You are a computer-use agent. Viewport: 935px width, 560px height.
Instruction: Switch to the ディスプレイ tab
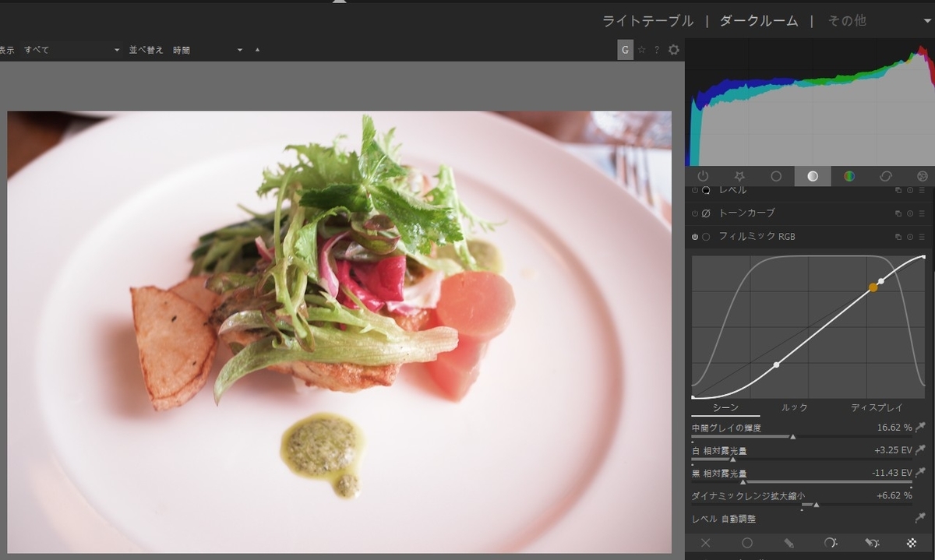tap(877, 407)
